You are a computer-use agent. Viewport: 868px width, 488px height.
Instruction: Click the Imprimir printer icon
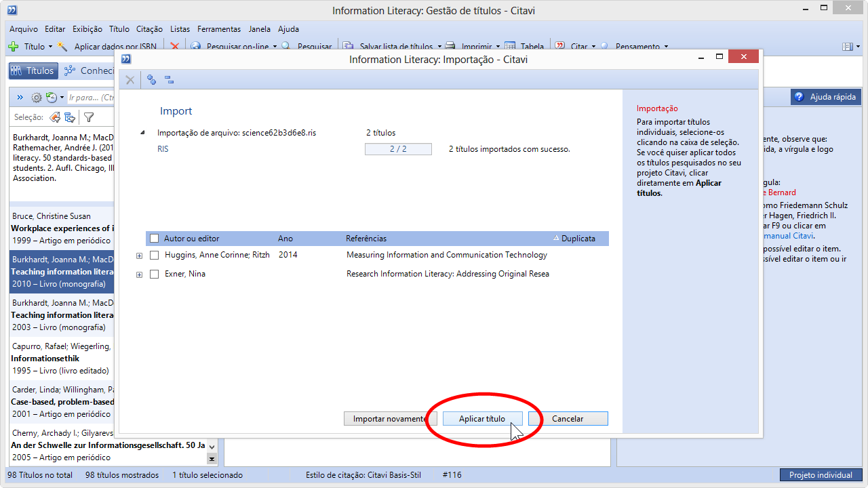coord(452,47)
